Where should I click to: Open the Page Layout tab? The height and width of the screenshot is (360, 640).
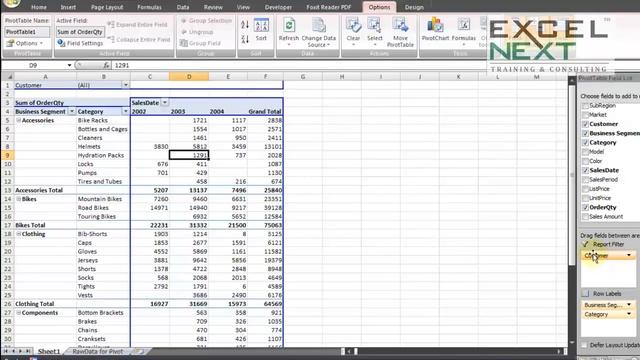pos(107,7)
